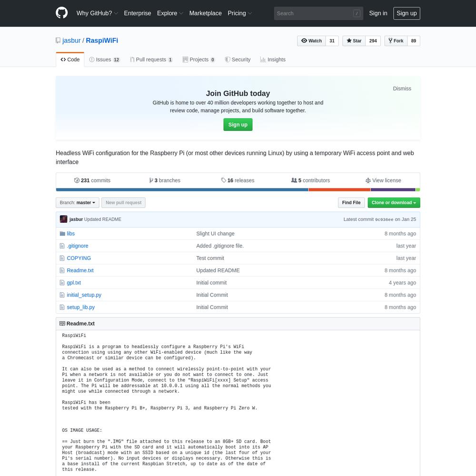476x476 pixels.
Task: Dismiss the Join GitHub banner
Action: tap(402, 89)
